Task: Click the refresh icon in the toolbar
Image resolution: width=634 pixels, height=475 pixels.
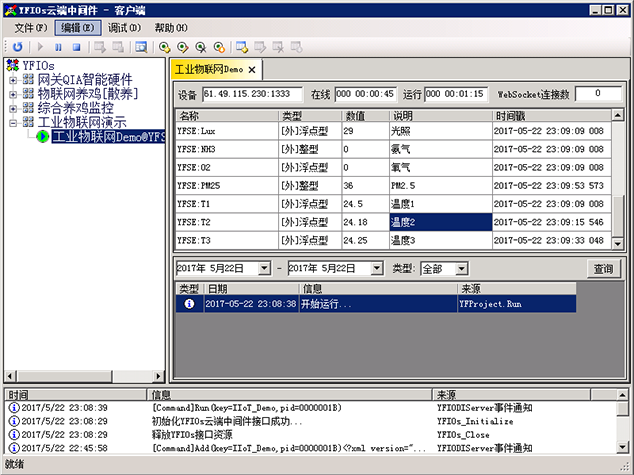Action: tap(17, 46)
